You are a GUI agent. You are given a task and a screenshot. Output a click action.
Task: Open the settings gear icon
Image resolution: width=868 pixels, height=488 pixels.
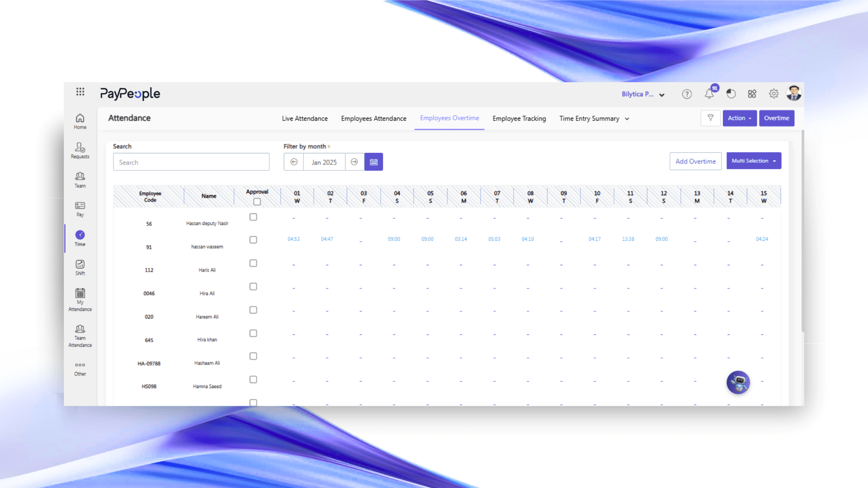pos(774,94)
